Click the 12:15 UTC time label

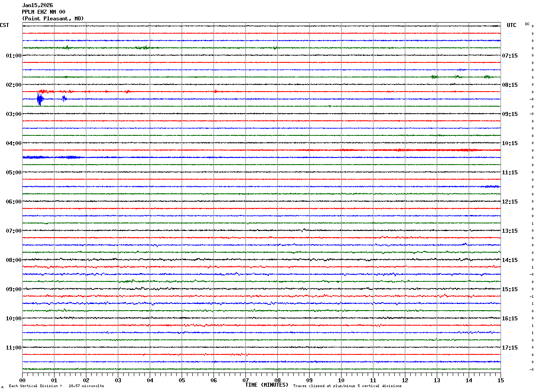tap(510, 202)
